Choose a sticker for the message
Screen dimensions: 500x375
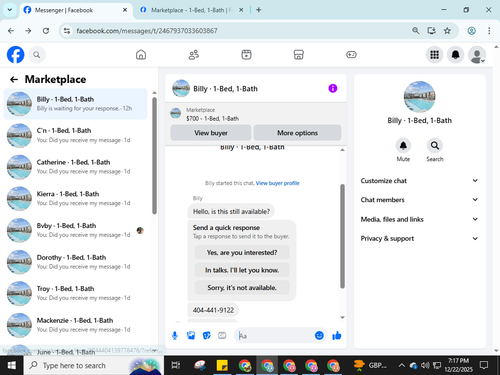click(207, 336)
